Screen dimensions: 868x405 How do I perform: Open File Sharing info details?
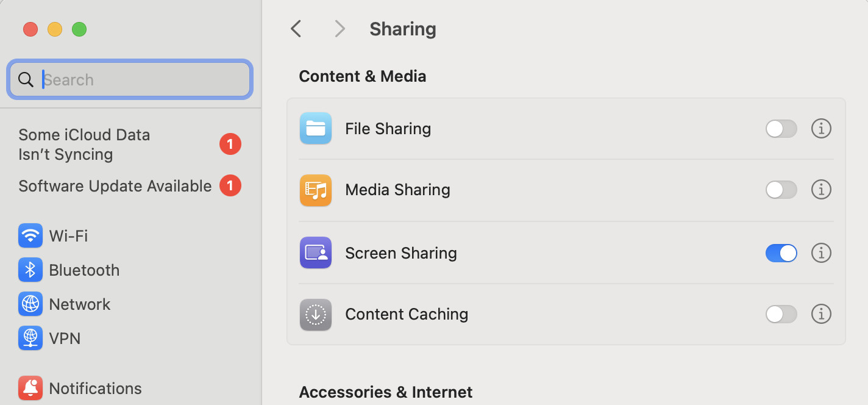(x=821, y=129)
